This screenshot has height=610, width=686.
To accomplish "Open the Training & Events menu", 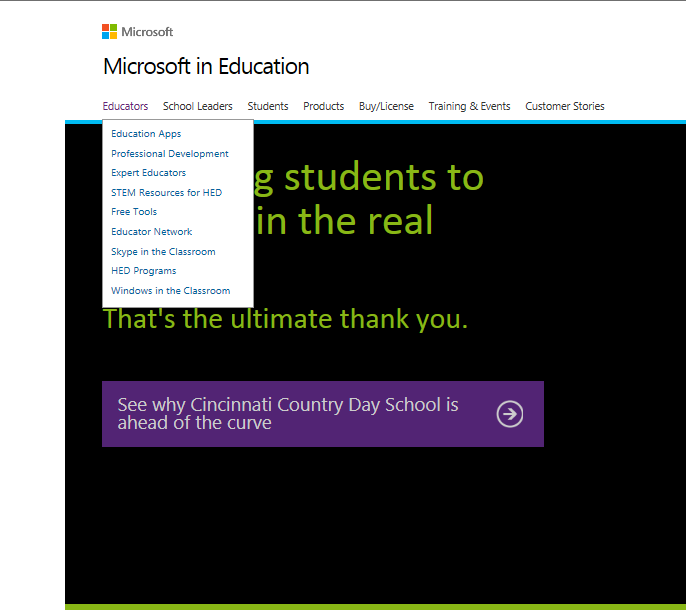I will pos(469,106).
